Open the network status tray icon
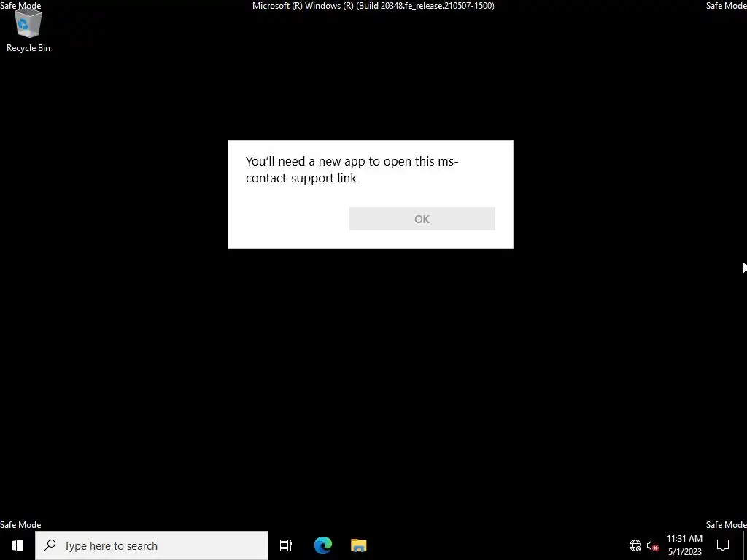The height and width of the screenshot is (560, 747). click(x=635, y=545)
